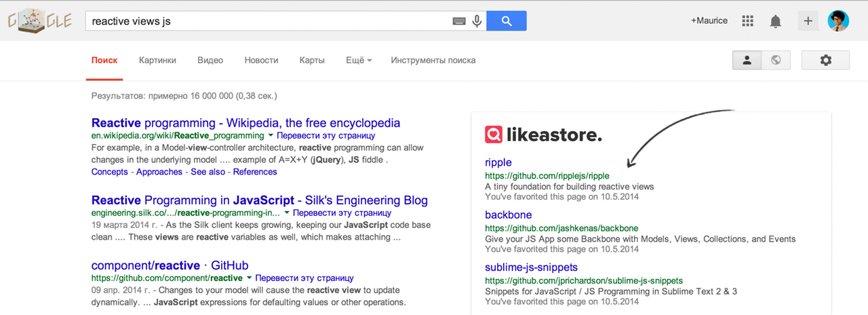The height and width of the screenshot is (315, 868).
Task: Show notifications bell
Action: [x=776, y=21]
